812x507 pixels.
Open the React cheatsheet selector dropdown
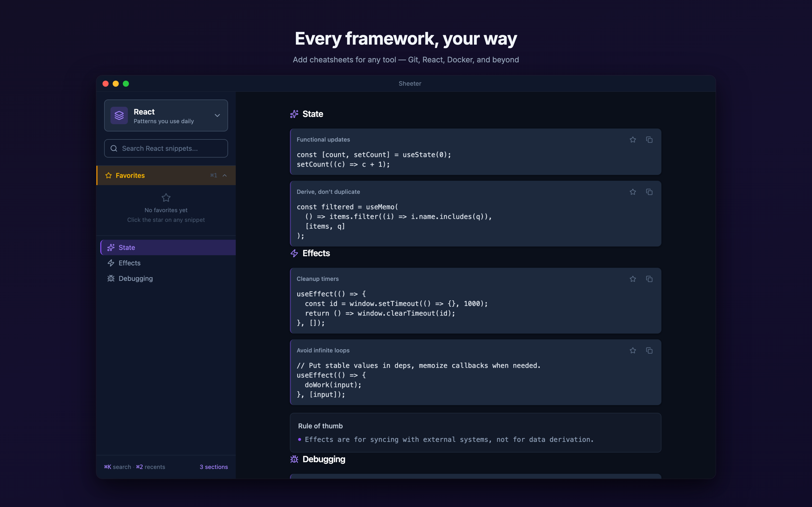pos(217,115)
